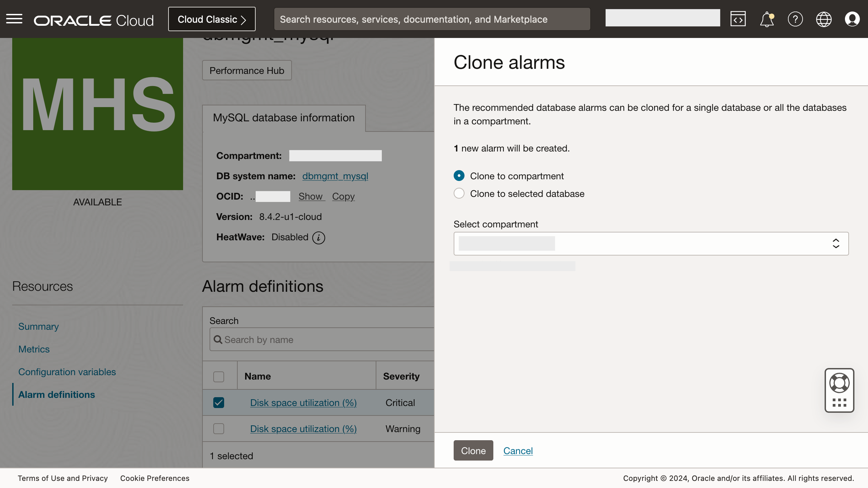Viewport: 868px width, 488px height.
Task: Open the quick actions grid widget
Action: coord(840,403)
